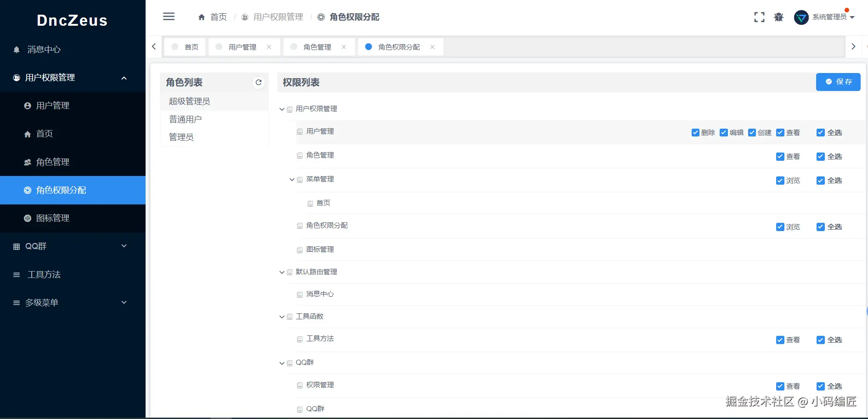Screen dimensions: 868x419
Task: Expand the 多级菜单 sidebar menu chevron
Action: 124,302
